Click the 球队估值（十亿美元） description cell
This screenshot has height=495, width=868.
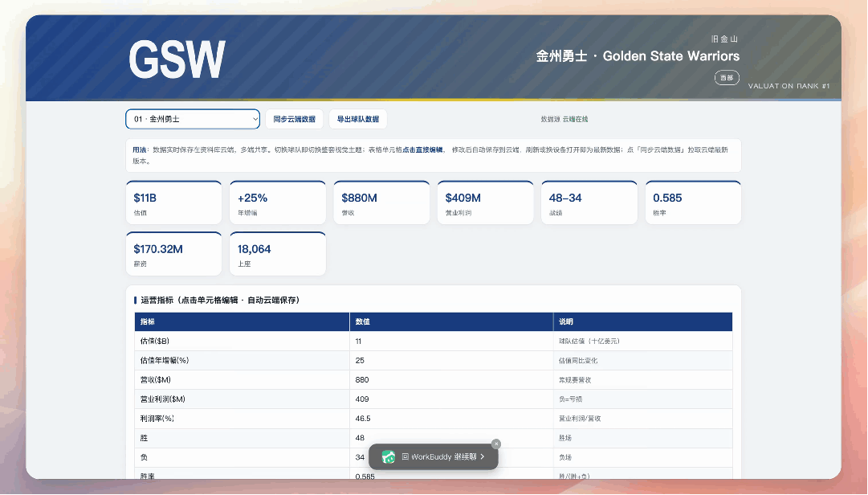(642, 341)
